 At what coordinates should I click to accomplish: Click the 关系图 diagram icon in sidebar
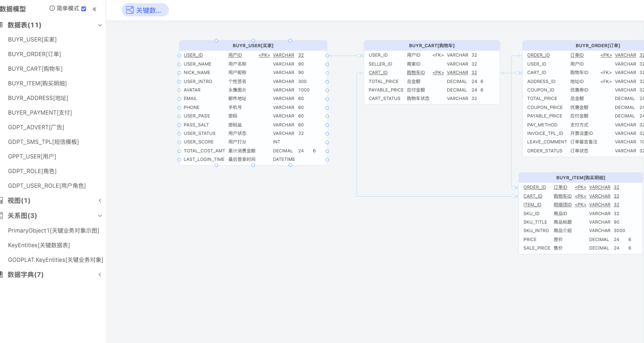1,216
